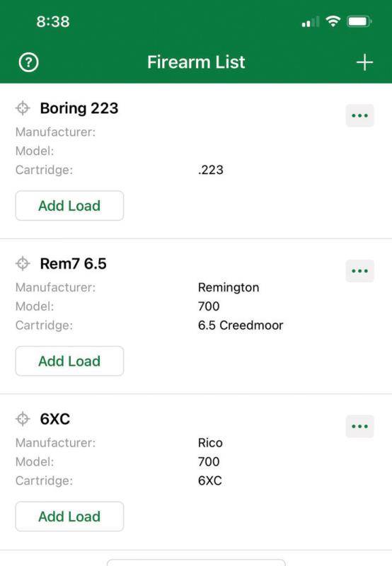Tap the crosshair icon beside Rem7 6.5

23,263
